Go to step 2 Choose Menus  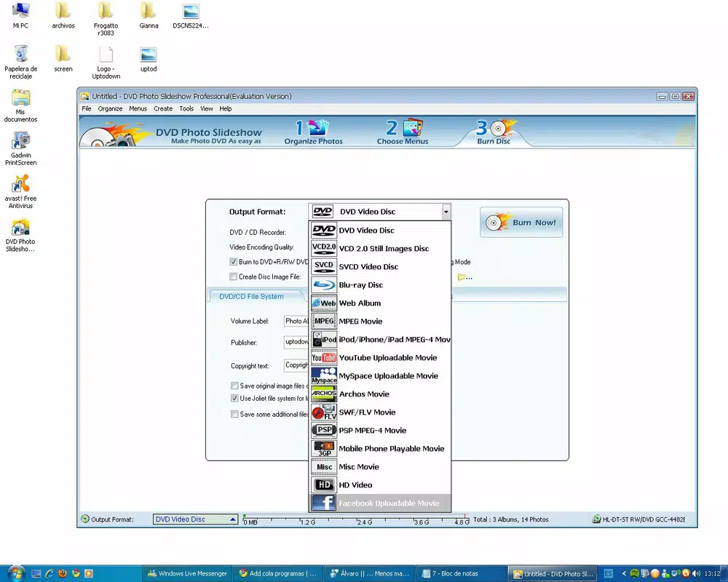[403, 132]
